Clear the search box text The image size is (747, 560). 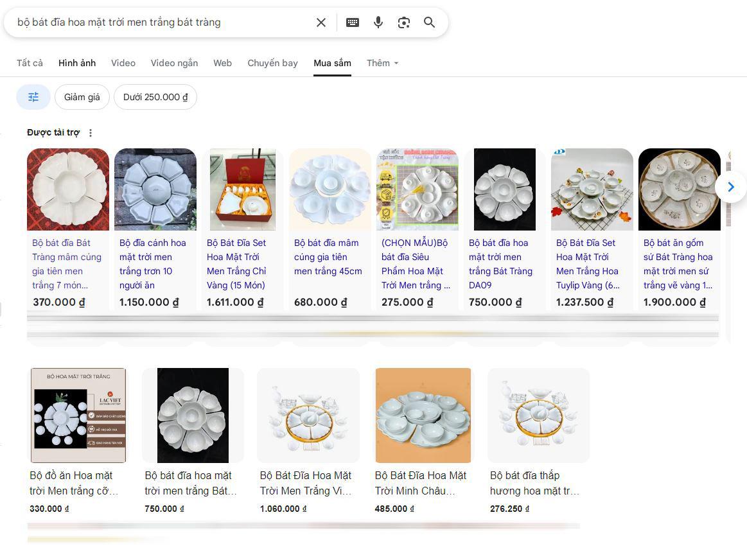(321, 22)
